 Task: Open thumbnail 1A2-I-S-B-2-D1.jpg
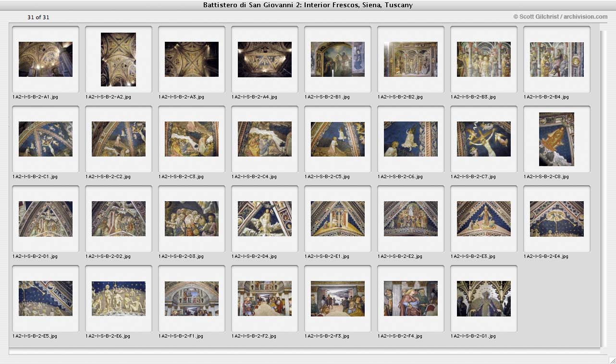click(46, 218)
